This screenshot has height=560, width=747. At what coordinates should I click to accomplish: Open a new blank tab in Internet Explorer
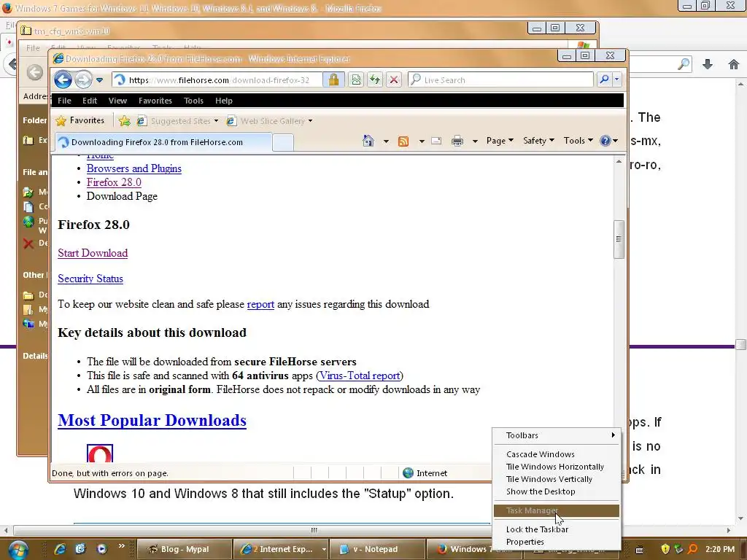pyautogui.click(x=283, y=142)
